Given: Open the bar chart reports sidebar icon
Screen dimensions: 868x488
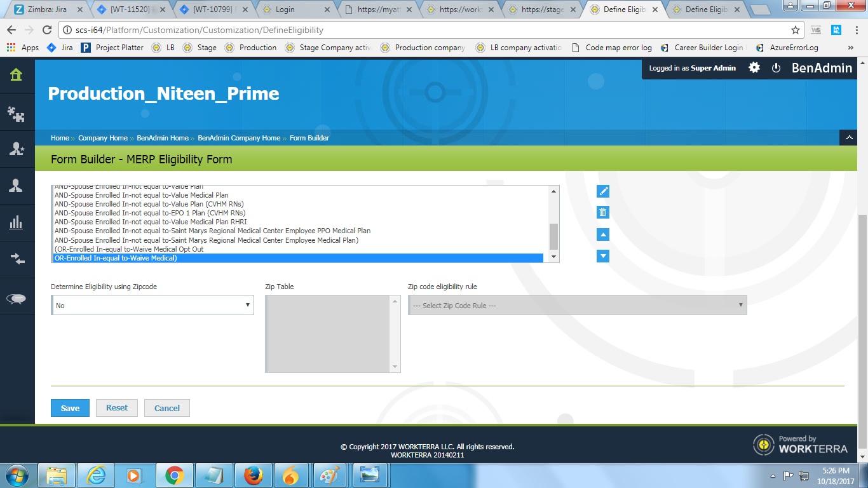Looking at the screenshot, I should coord(17,222).
